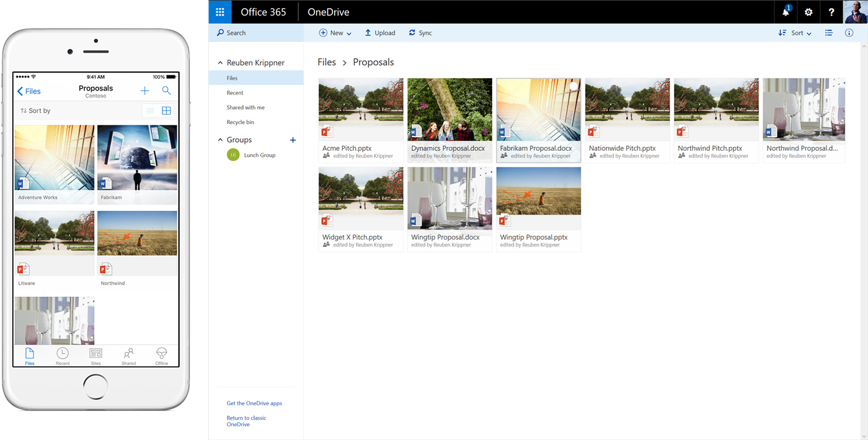Tap the plus icon on phone header

[x=144, y=91]
